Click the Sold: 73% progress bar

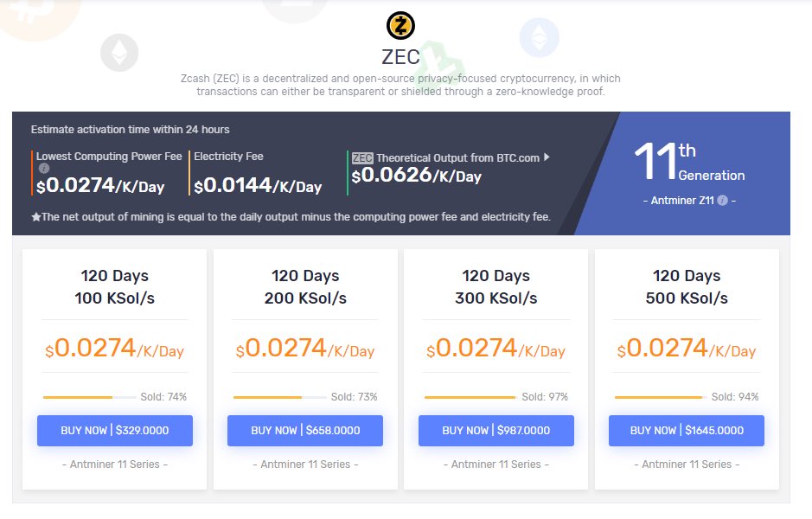pos(280,397)
